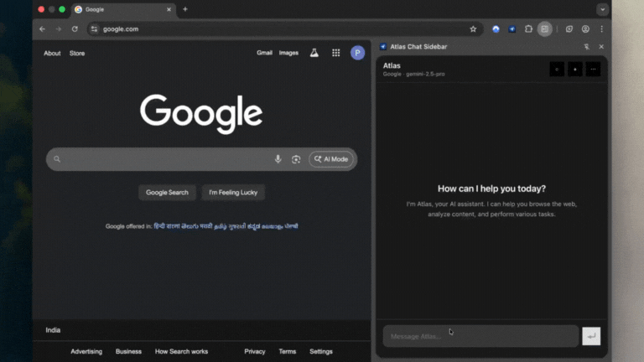644x362 pixels.
Task: Toggle the side panel toolbar button
Action: (545, 28)
